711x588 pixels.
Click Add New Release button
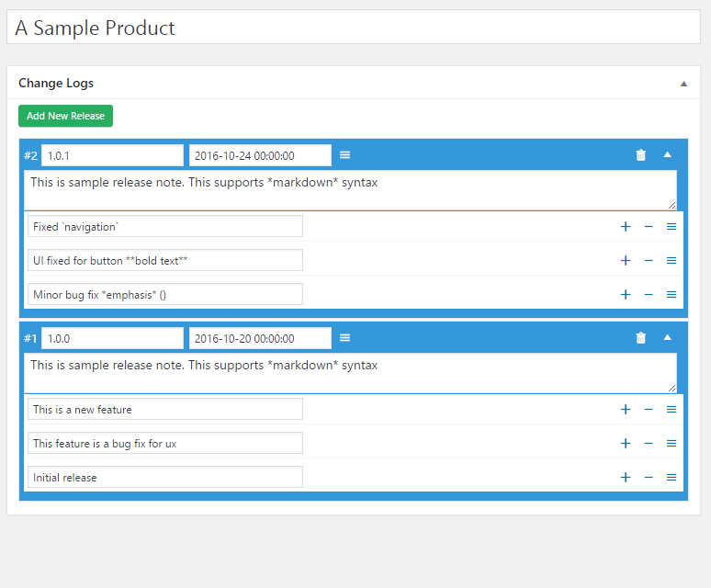65,116
